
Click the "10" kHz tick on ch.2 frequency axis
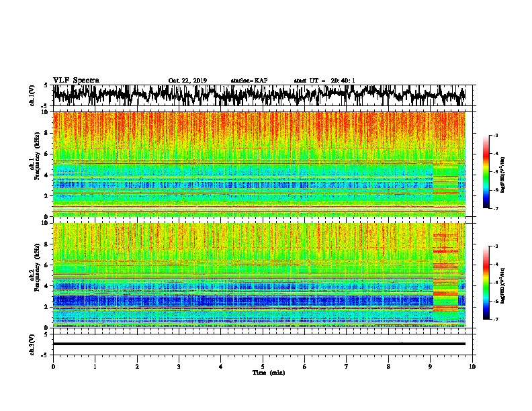point(45,223)
